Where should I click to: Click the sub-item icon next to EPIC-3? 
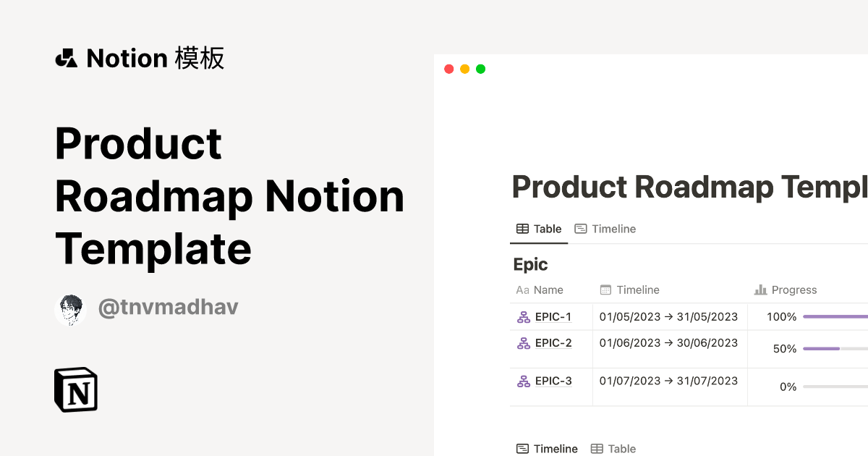[523, 381]
